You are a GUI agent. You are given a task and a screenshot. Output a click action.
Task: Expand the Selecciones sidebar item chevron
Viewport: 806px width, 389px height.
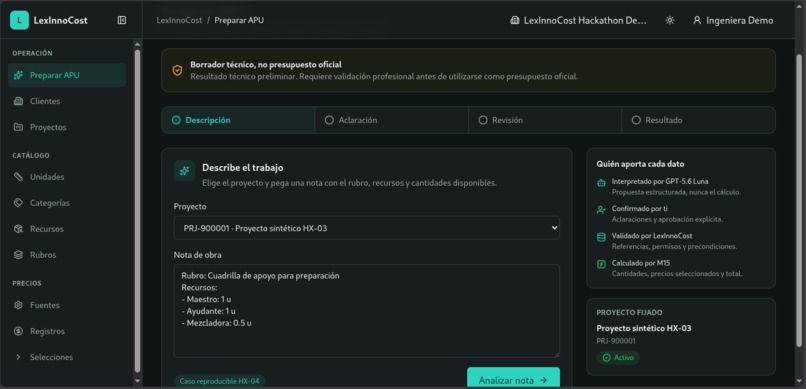click(x=19, y=357)
